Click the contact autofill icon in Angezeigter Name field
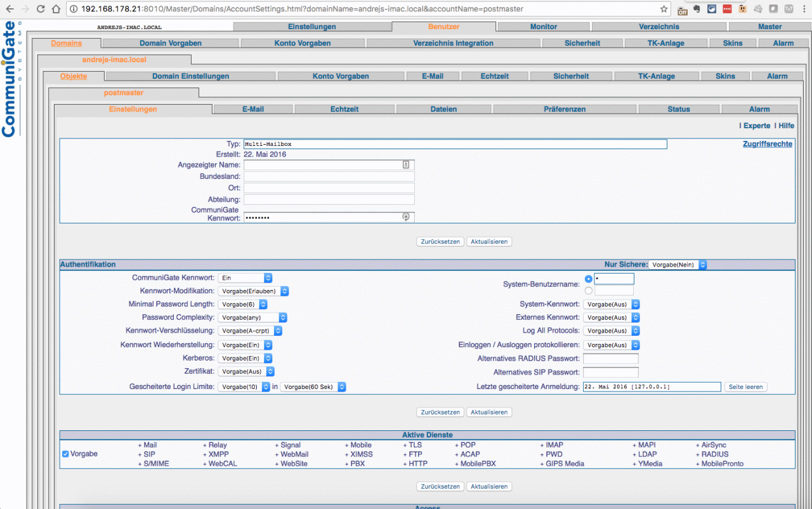The width and height of the screenshot is (812, 509). [407, 165]
